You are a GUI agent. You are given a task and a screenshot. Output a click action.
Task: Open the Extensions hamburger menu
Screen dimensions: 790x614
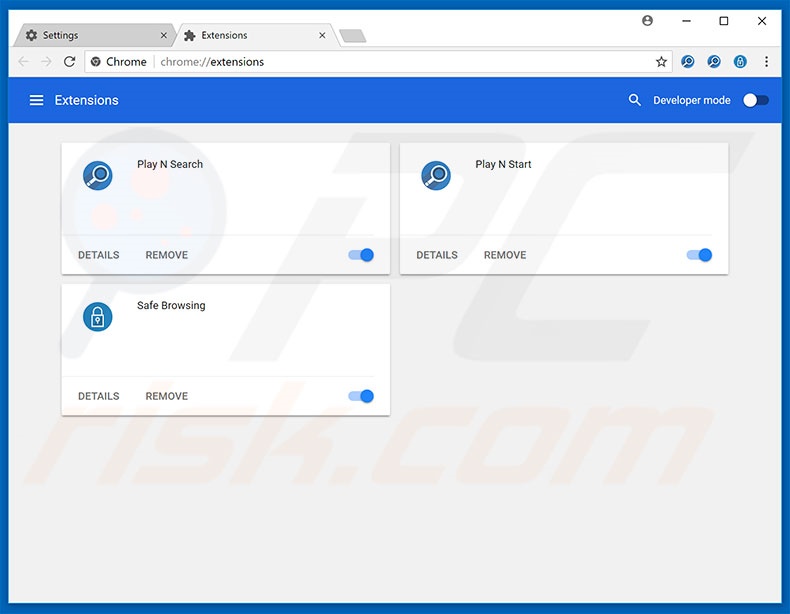(x=36, y=100)
